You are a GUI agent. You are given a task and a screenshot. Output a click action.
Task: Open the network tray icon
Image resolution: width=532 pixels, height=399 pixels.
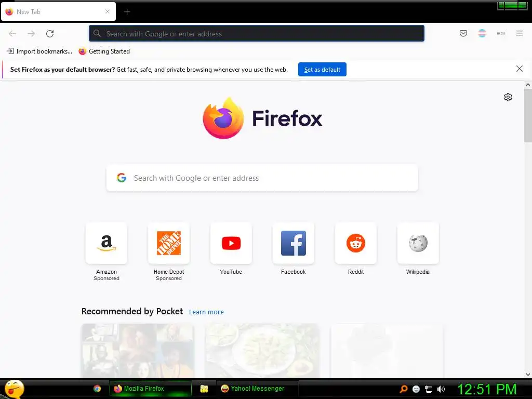(429, 389)
